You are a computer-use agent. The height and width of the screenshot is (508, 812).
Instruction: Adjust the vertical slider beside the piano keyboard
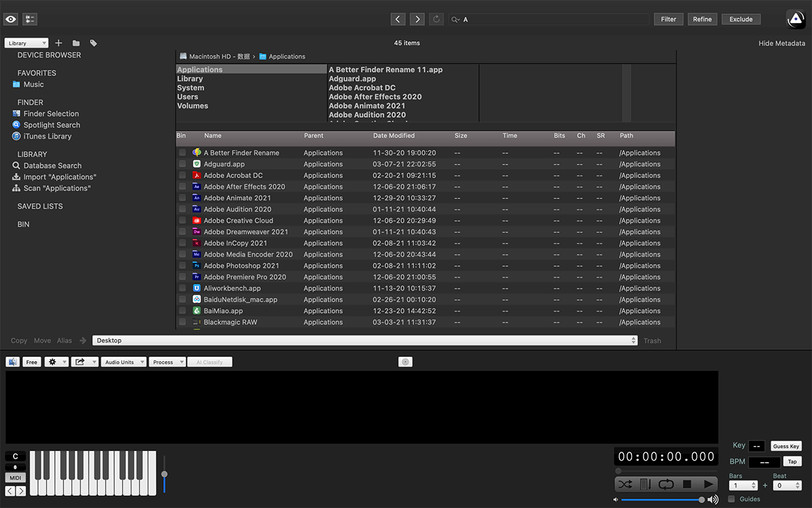click(164, 473)
